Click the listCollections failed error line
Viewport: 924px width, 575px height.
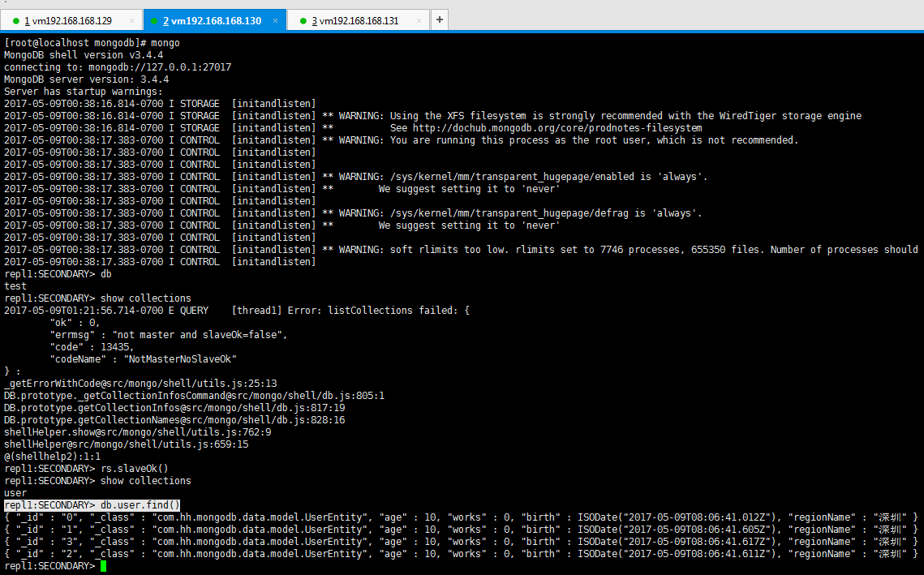click(237, 311)
